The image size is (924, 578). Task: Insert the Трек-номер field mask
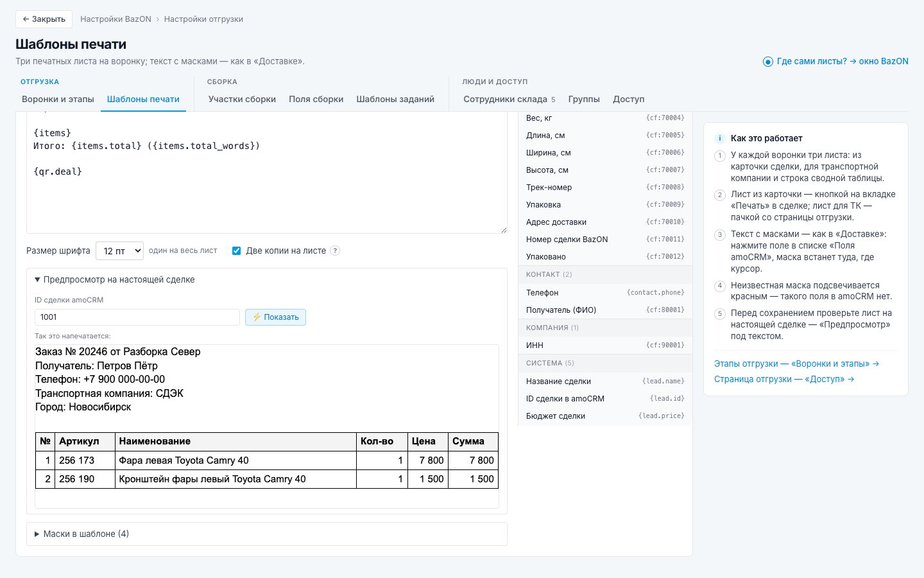(605, 188)
